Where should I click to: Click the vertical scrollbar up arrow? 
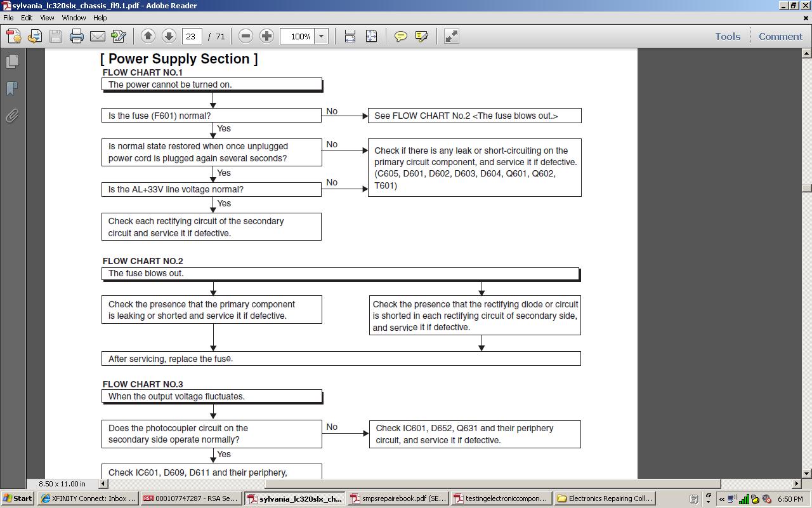pyautogui.click(x=807, y=53)
